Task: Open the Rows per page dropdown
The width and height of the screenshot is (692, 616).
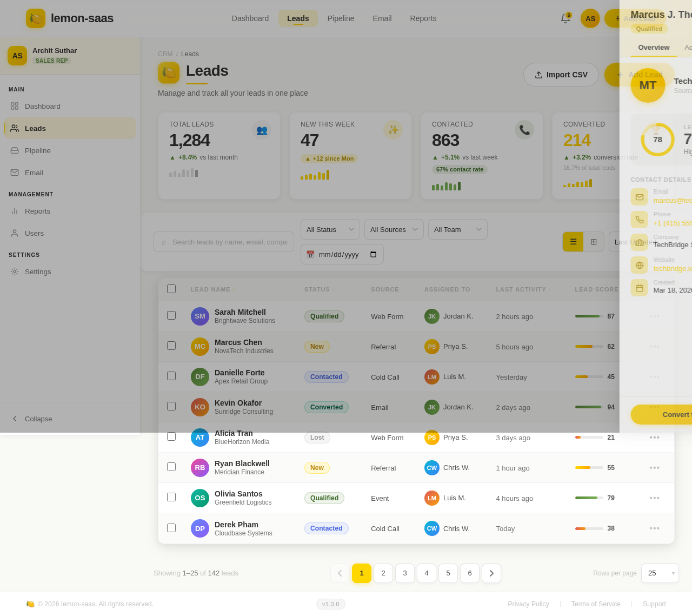Action: click(660, 573)
